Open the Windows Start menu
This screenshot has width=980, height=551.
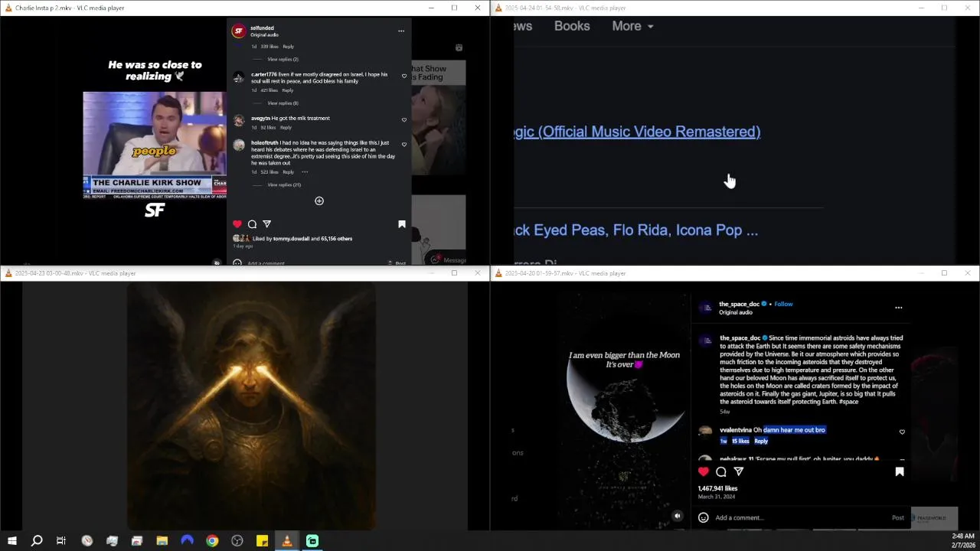tap(11, 541)
